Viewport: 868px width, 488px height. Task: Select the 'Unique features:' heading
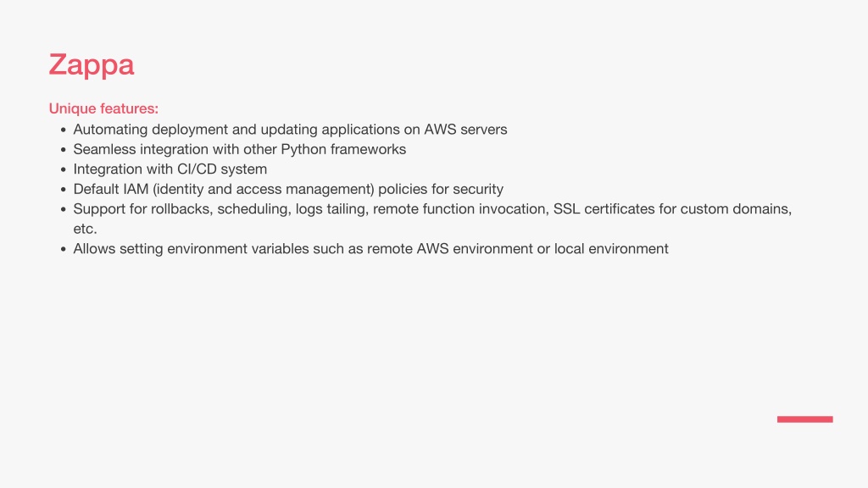point(103,108)
